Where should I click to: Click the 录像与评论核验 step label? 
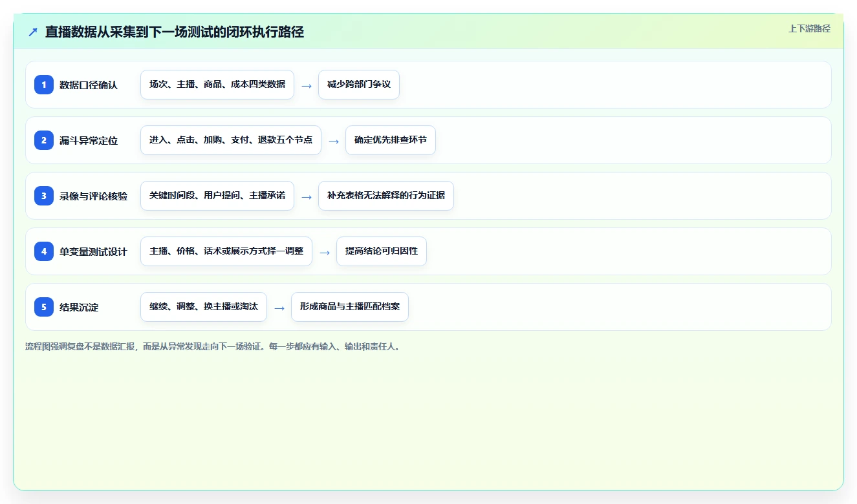point(94,196)
